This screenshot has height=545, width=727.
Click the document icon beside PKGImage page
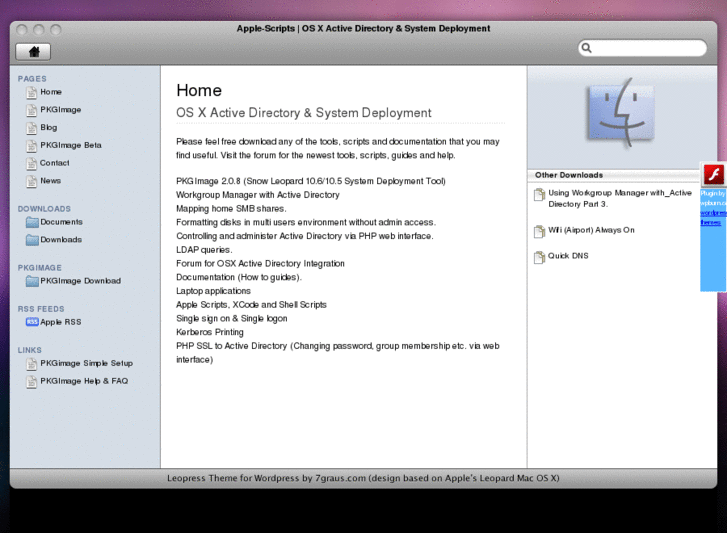click(x=32, y=110)
